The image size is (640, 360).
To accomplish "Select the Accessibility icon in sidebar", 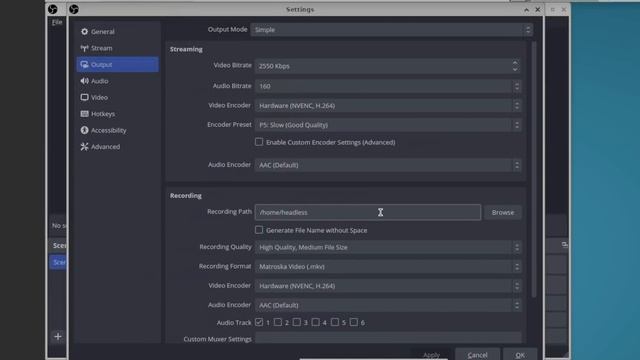I will 84,130.
